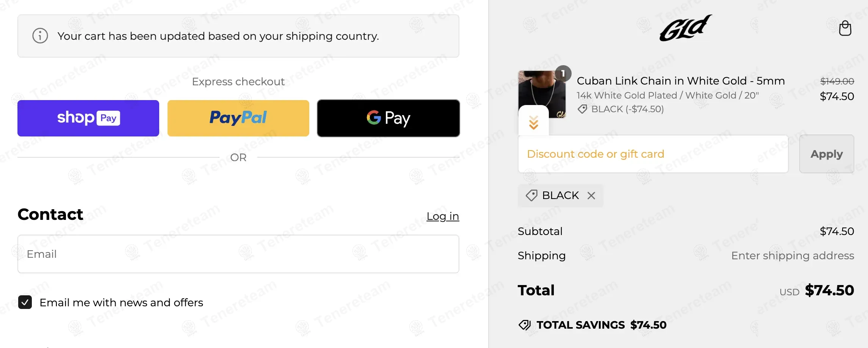Follow the Log in link
Image resolution: width=868 pixels, height=348 pixels.
click(x=443, y=216)
